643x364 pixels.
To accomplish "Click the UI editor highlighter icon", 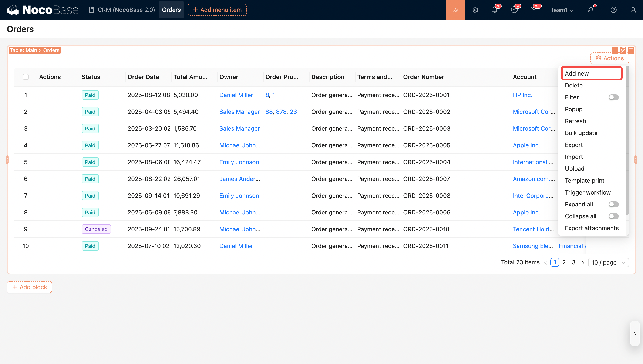I will point(455,10).
